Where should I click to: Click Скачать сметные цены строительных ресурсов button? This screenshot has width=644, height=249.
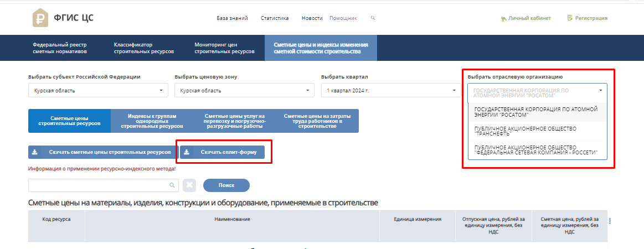point(103,152)
